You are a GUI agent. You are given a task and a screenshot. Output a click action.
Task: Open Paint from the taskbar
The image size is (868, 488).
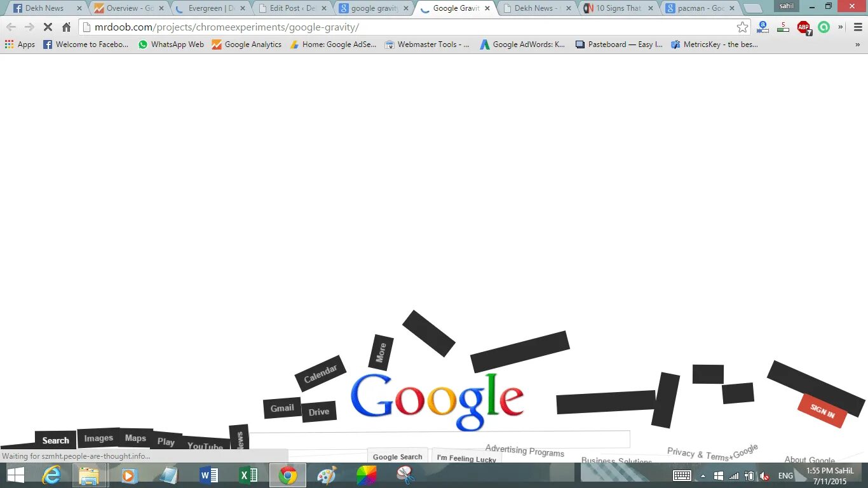point(327,475)
